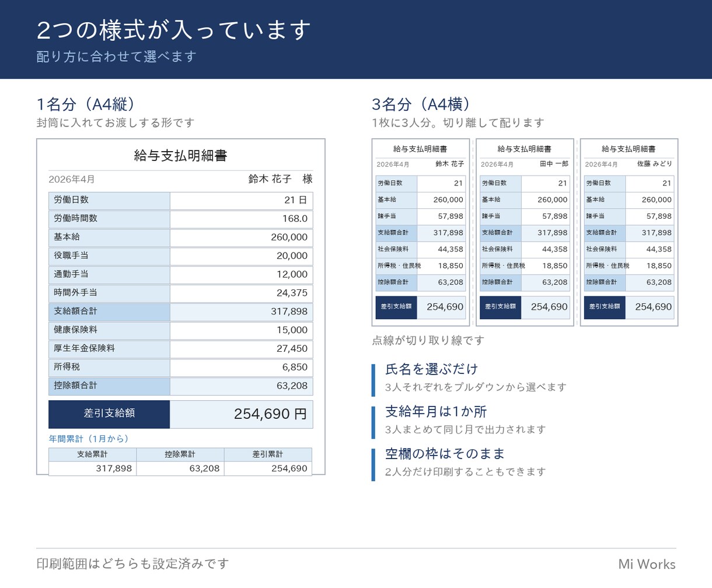
Task: Click the 所得税 label
Action: (109, 367)
